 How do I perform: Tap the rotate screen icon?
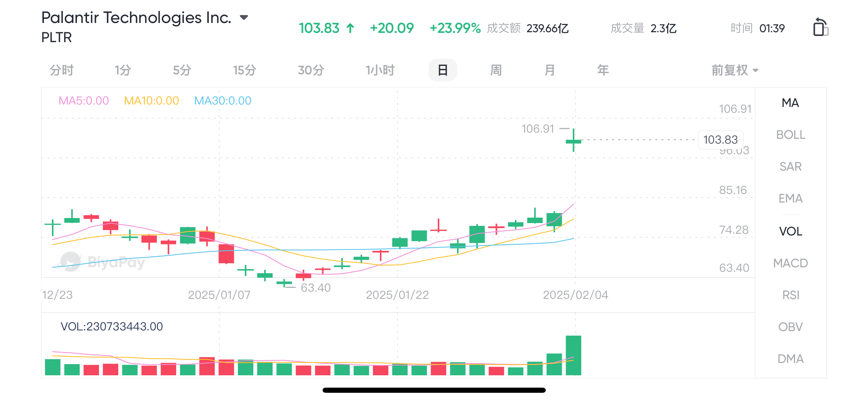tap(820, 27)
